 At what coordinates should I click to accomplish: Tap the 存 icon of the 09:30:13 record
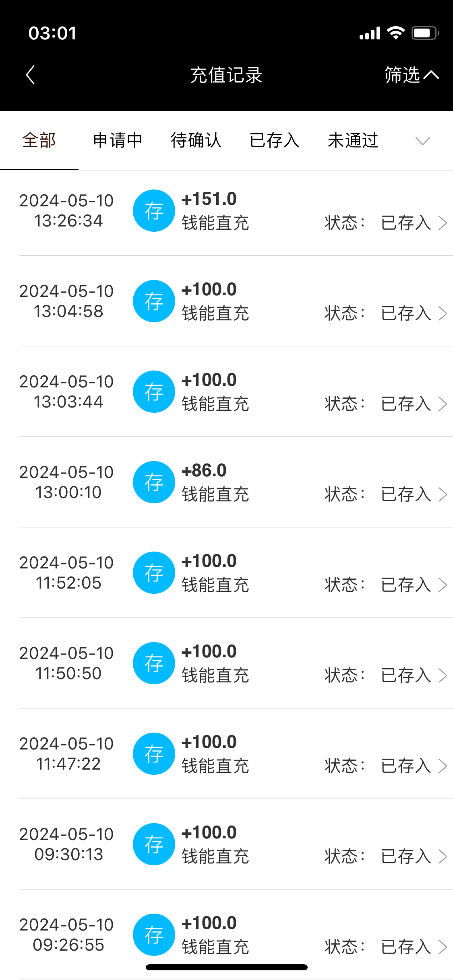tap(154, 844)
